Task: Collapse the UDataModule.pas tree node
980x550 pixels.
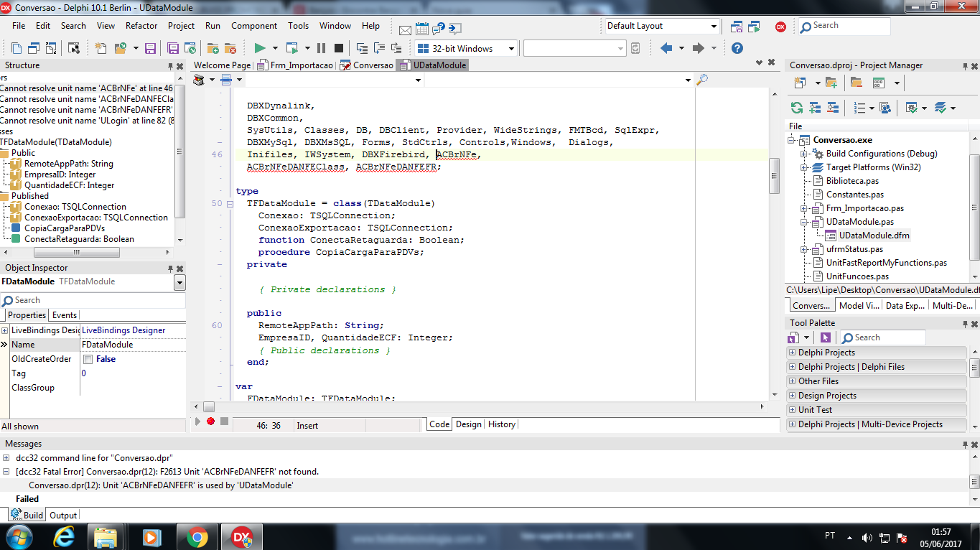Action: coord(804,222)
